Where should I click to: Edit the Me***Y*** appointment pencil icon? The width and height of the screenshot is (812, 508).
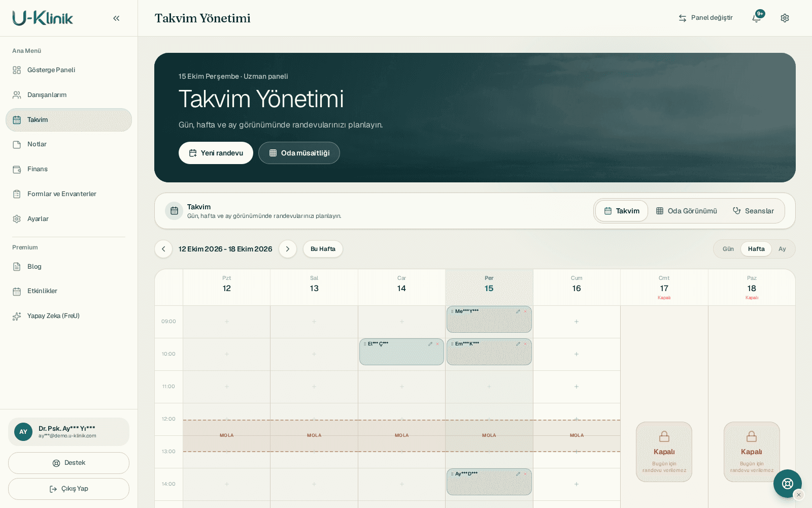(x=518, y=311)
